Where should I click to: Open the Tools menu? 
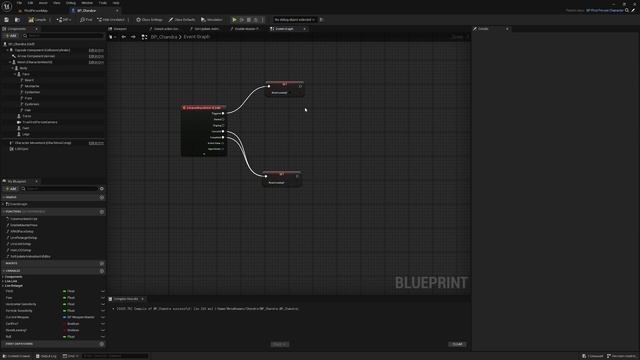pos(102,3)
